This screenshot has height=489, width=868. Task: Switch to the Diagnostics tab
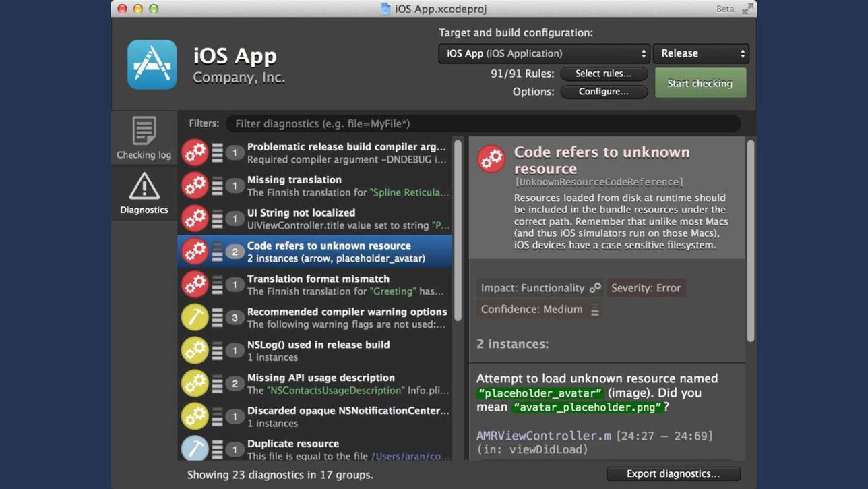(x=144, y=193)
